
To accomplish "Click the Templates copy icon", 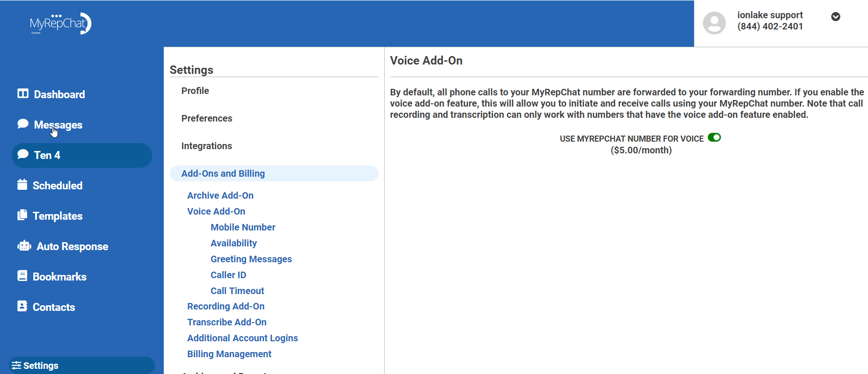I will (22, 215).
